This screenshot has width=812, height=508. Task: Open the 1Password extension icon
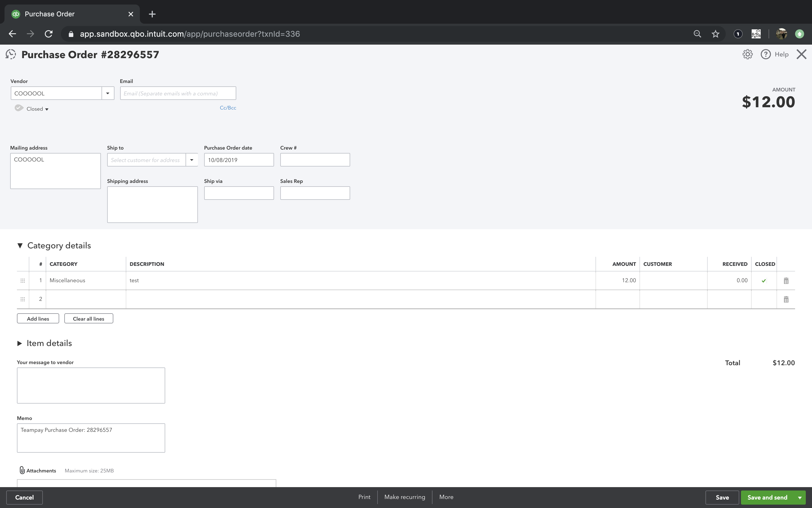[738, 34]
